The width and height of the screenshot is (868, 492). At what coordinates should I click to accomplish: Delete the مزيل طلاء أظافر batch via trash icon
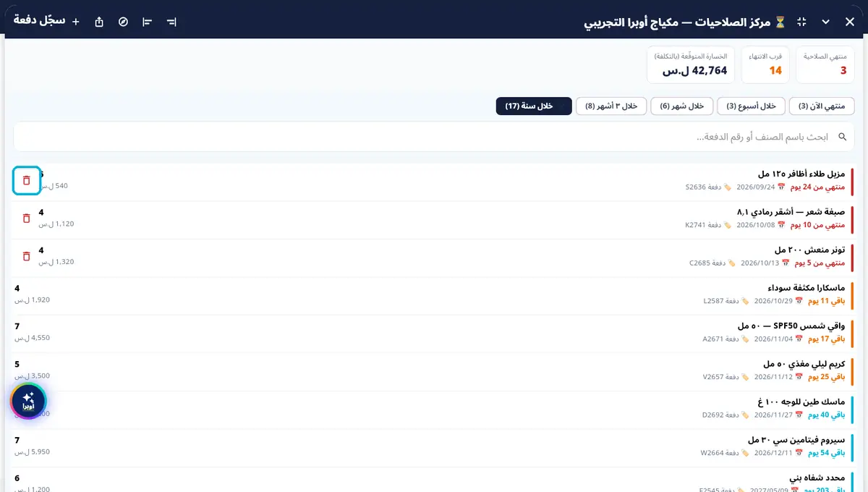(x=27, y=180)
